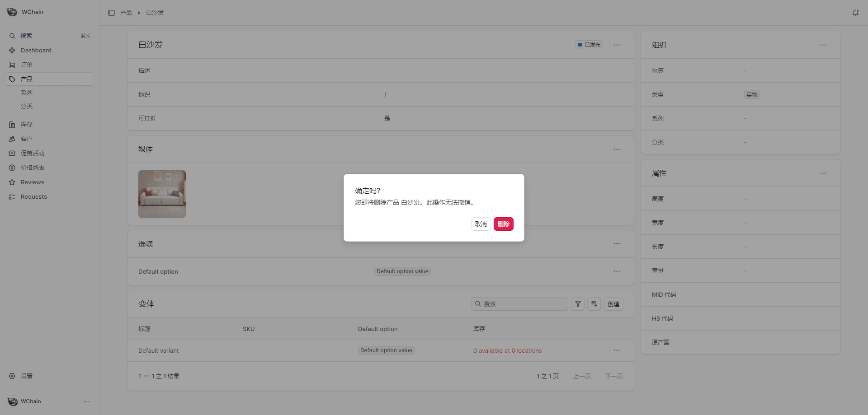
Task: Open Dashboard from the sidebar
Action: click(36, 50)
